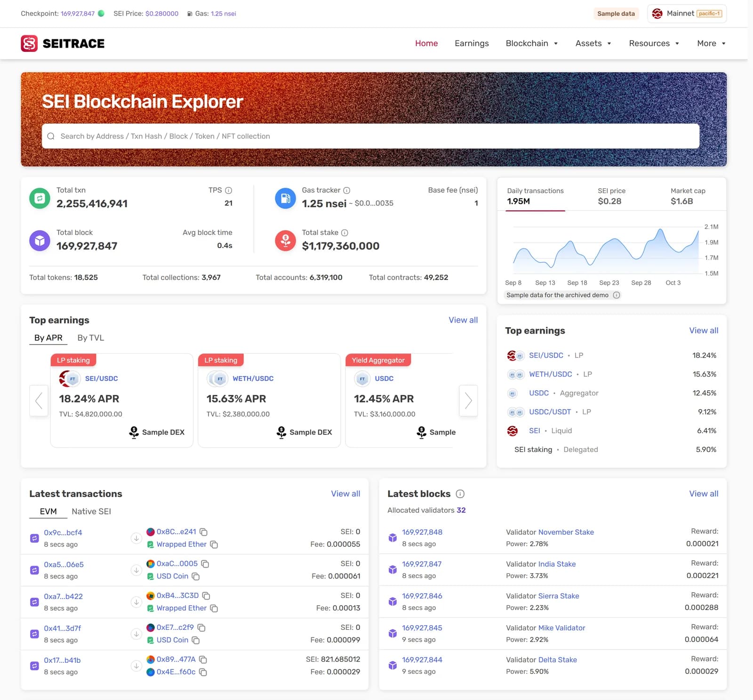Expand the Assets menu

[593, 43]
